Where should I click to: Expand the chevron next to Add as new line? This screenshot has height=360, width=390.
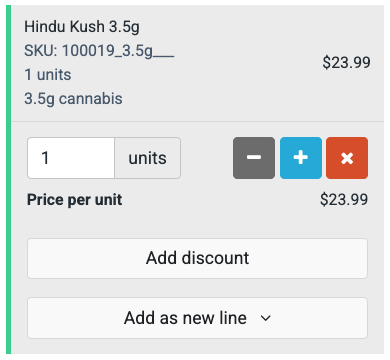(266, 318)
